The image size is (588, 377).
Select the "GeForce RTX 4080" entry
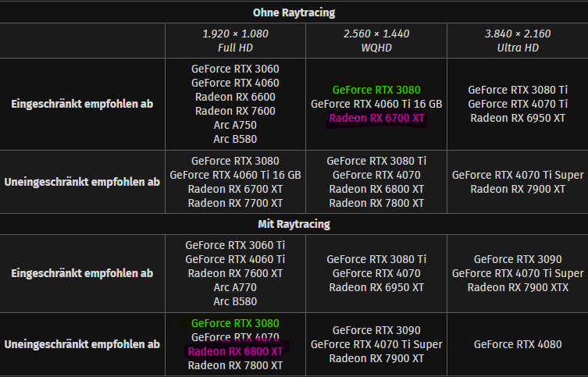pyautogui.click(x=518, y=344)
